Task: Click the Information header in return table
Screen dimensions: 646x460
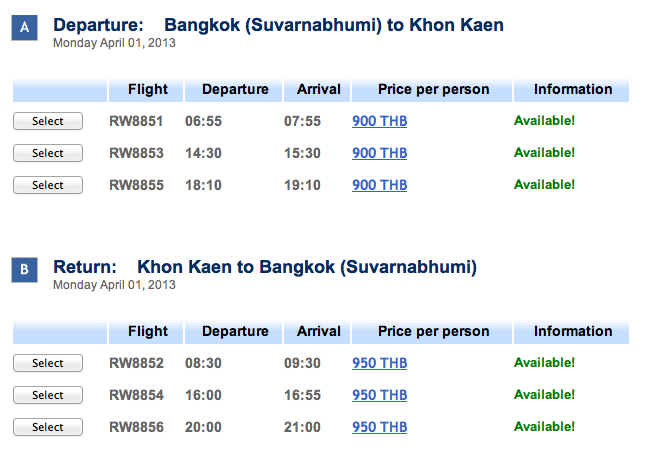Action: coord(571,332)
